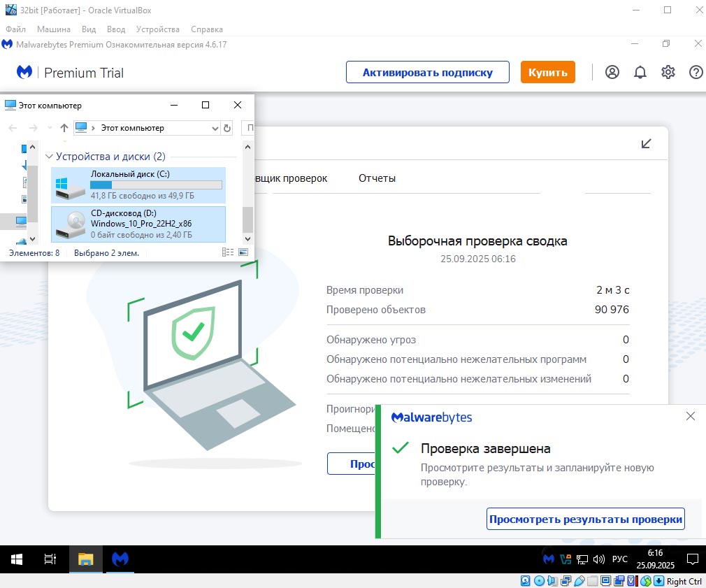Switch Explorer to large icons view
This screenshot has width=706, height=588.
click(243, 252)
